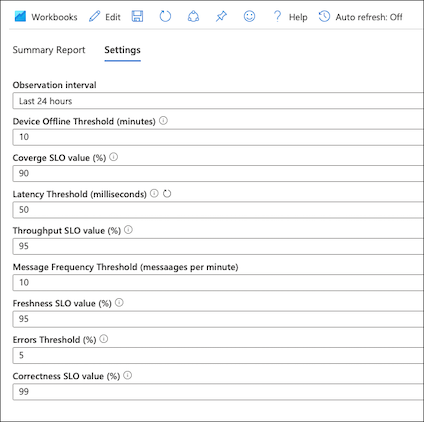This screenshot has width=424, height=422.
Task: Focus the Correctness SLO value input field
Action: click(x=218, y=391)
